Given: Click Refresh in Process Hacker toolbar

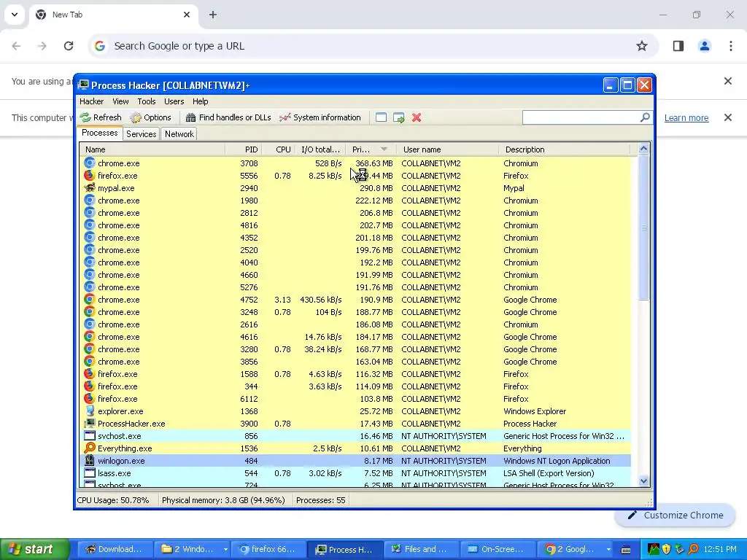Looking at the screenshot, I should pyautogui.click(x=101, y=117).
